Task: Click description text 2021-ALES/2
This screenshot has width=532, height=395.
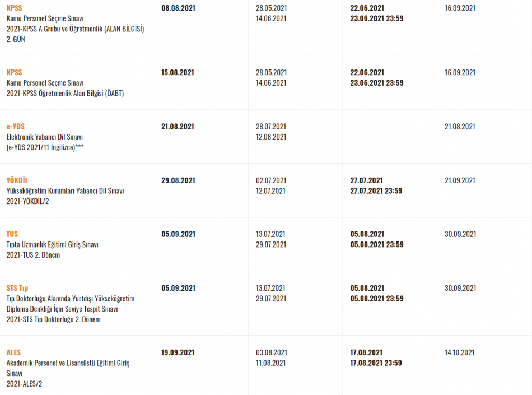Action: coord(25,384)
